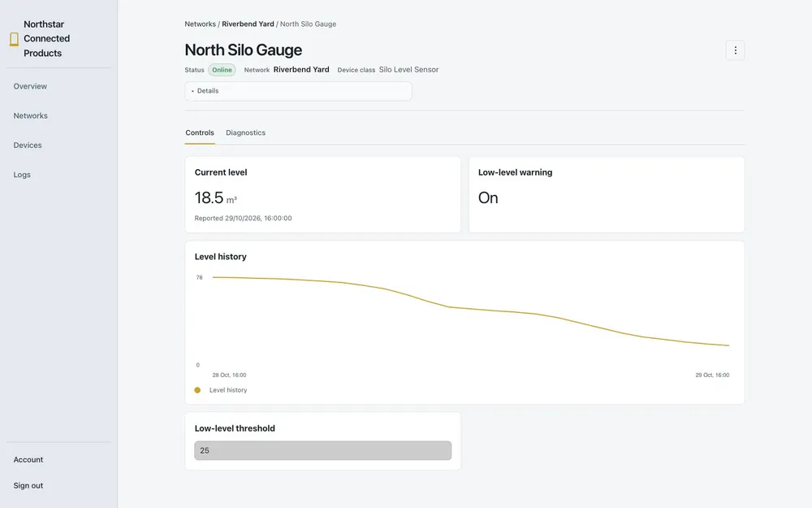Open Networks in the sidebar
The height and width of the screenshot is (508, 812).
tap(31, 115)
